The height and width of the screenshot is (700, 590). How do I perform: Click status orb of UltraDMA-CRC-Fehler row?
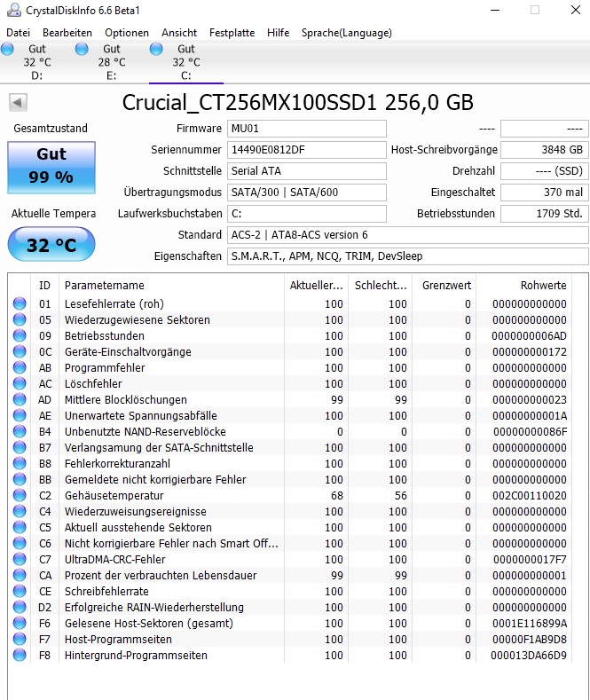(20, 559)
